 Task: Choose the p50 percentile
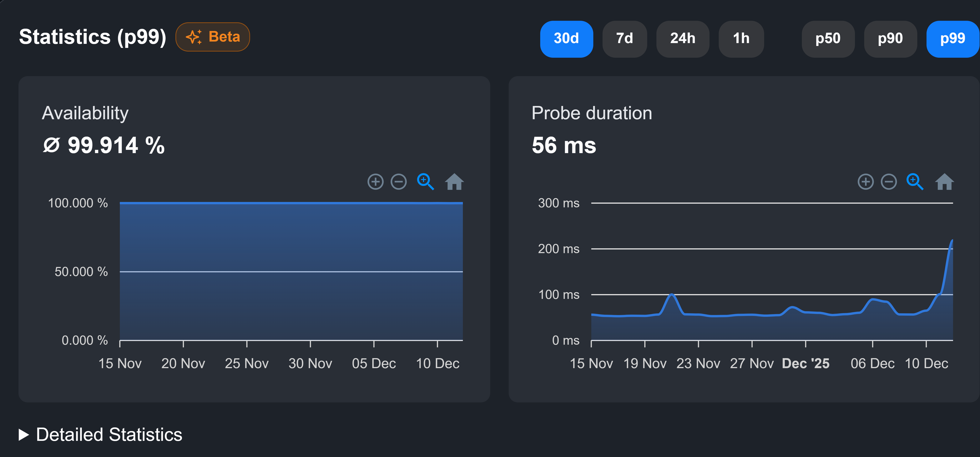pos(828,39)
